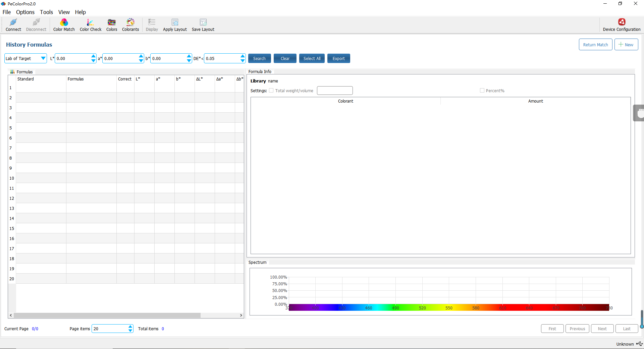Open the Lab of Target dropdown
This screenshot has height=349, width=644.
pos(25,58)
